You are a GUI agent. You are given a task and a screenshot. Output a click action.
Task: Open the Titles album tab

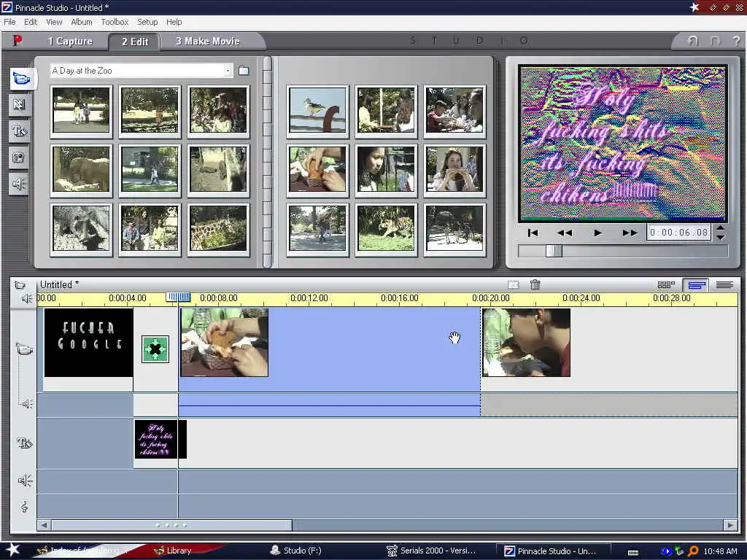pos(19,131)
